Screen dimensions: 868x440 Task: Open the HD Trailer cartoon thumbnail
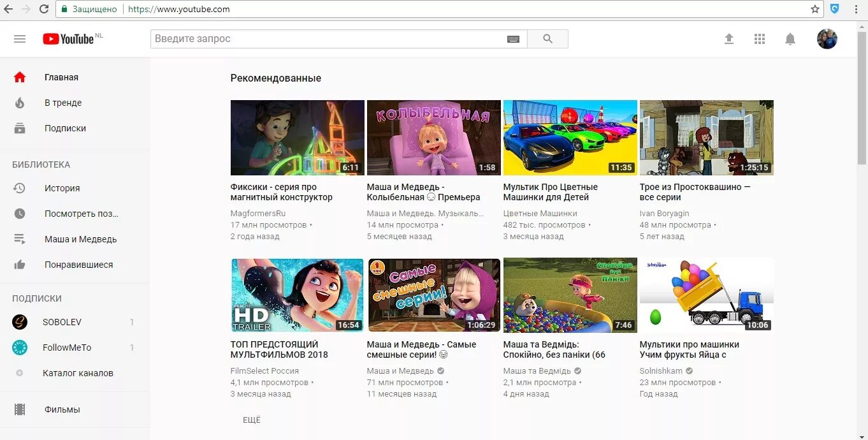tap(298, 295)
